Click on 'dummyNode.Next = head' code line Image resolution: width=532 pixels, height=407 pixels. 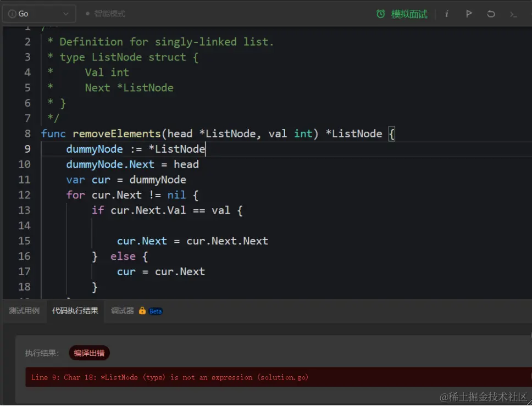click(x=132, y=164)
